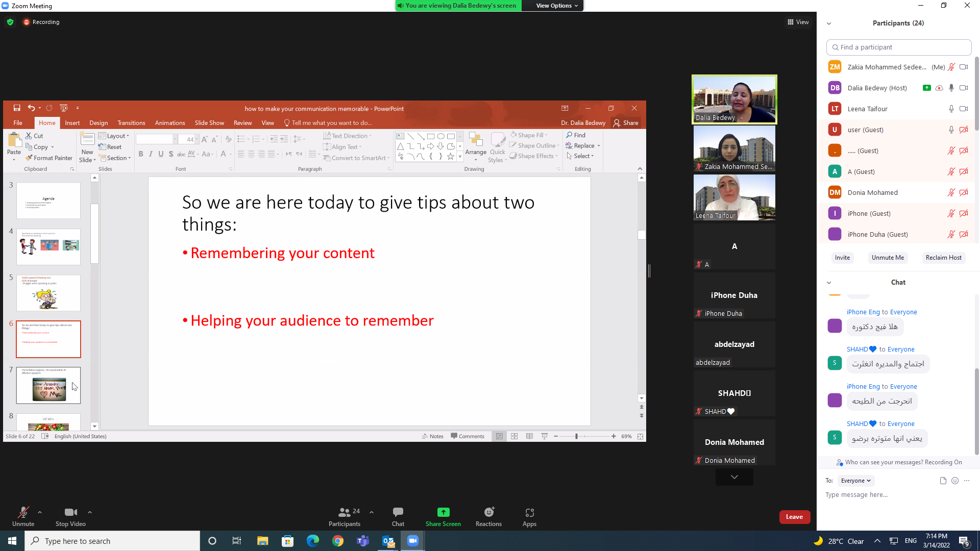The height and width of the screenshot is (551, 980).
Task: Open the View layout menu
Action: [798, 22]
